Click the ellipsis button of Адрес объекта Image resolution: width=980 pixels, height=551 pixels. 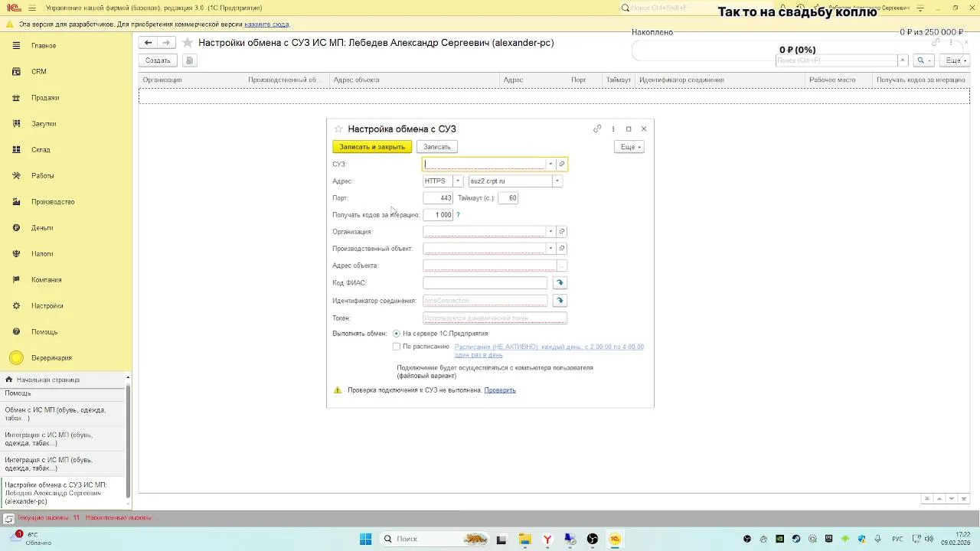click(562, 266)
